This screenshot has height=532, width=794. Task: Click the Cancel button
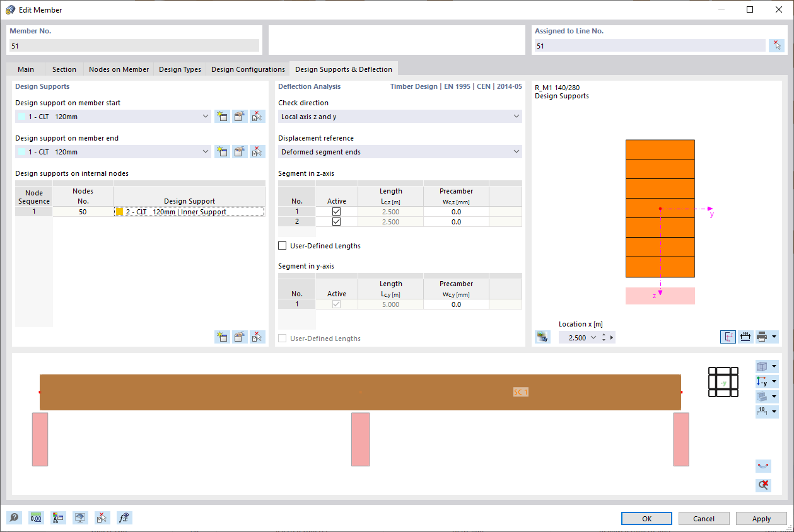point(704,519)
